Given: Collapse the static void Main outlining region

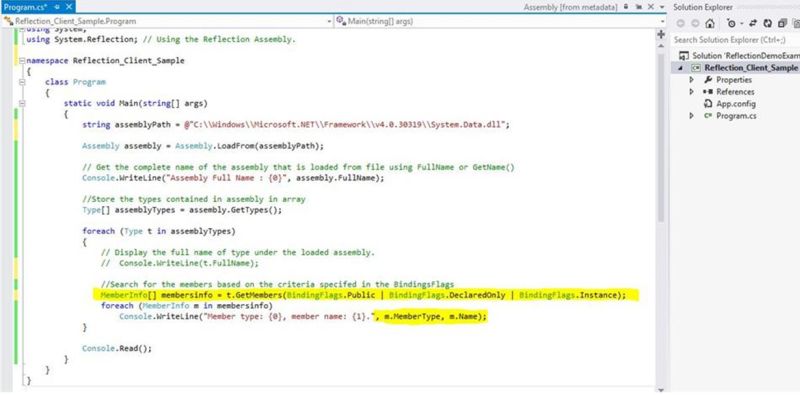Looking at the screenshot, I should coord(22,103).
